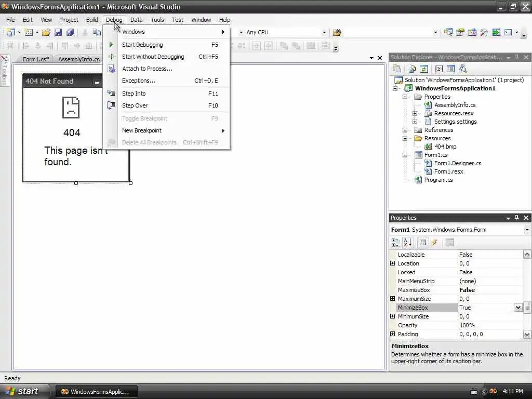The image size is (532, 399).
Task: Click View Code icon in Solution Explorer
Action: pos(438,69)
